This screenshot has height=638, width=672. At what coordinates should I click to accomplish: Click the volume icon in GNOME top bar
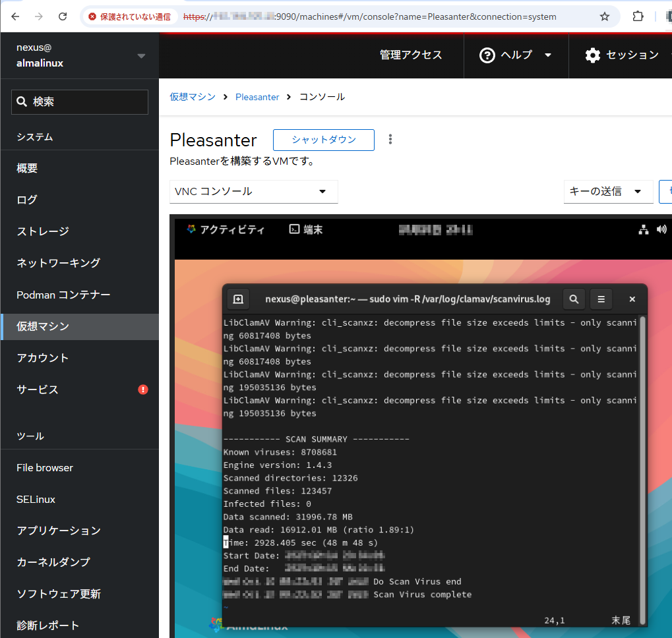tap(661, 229)
